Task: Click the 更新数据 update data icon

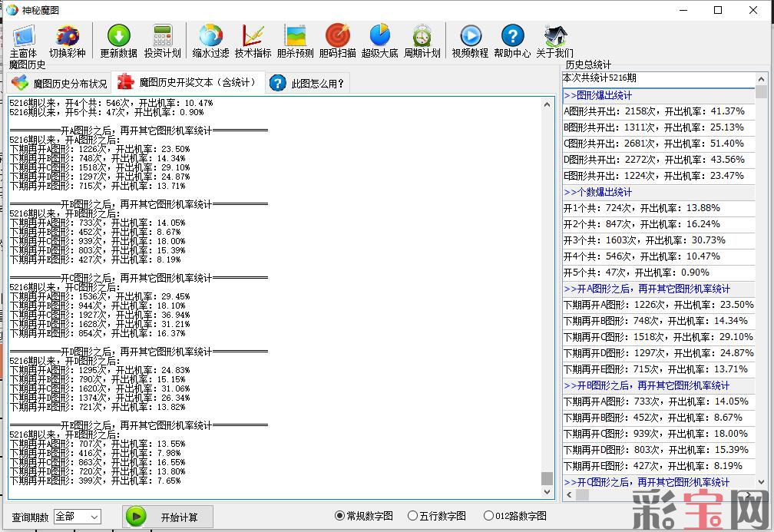Action: click(x=118, y=41)
